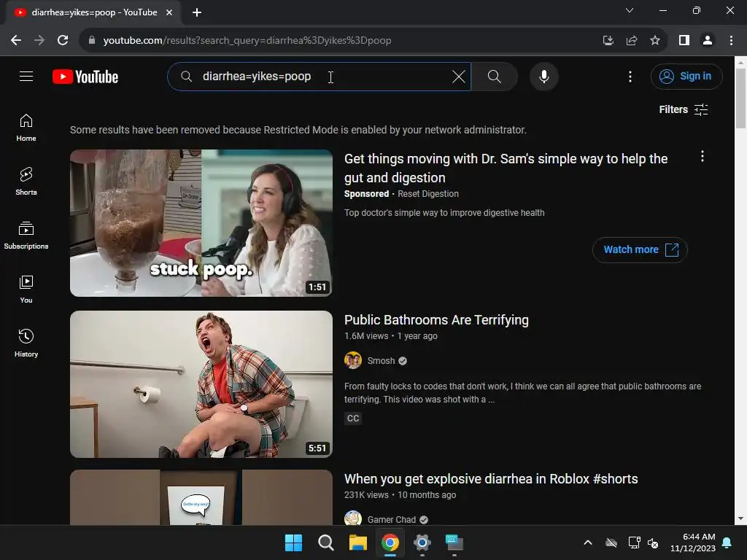This screenshot has height=560, width=747.
Task: Click the Sign in button
Action: pos(686,76)
